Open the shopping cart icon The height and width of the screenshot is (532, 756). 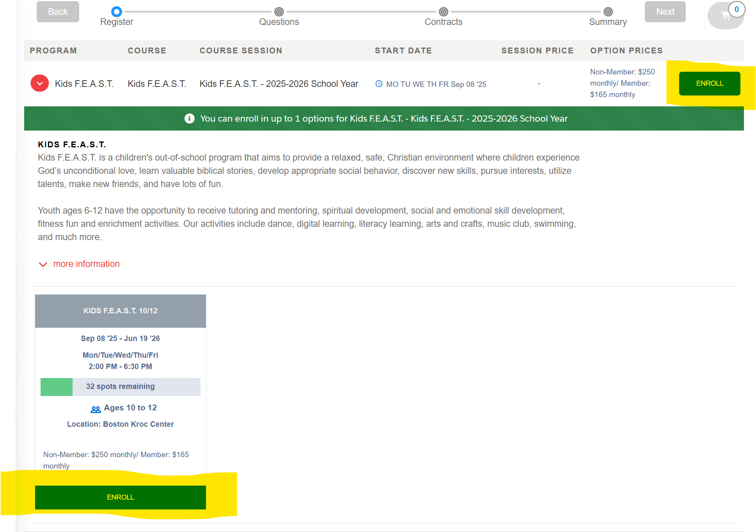pyautogui.click(x=725, y=16)
